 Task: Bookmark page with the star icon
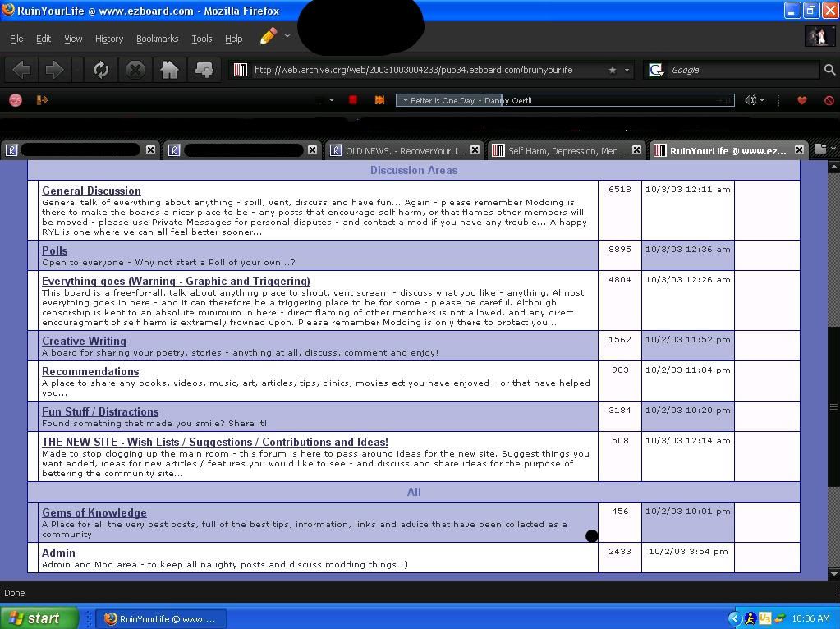click(612, 71)
